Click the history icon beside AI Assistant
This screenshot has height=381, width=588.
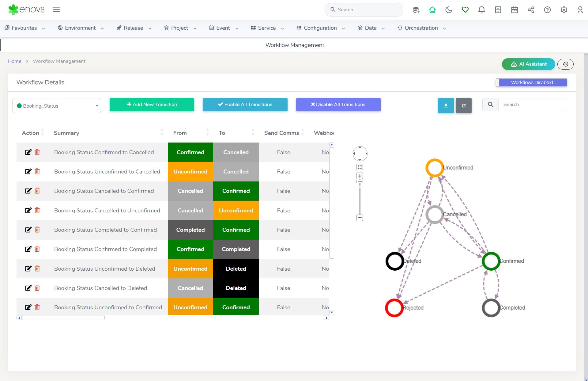click(565, 64)
